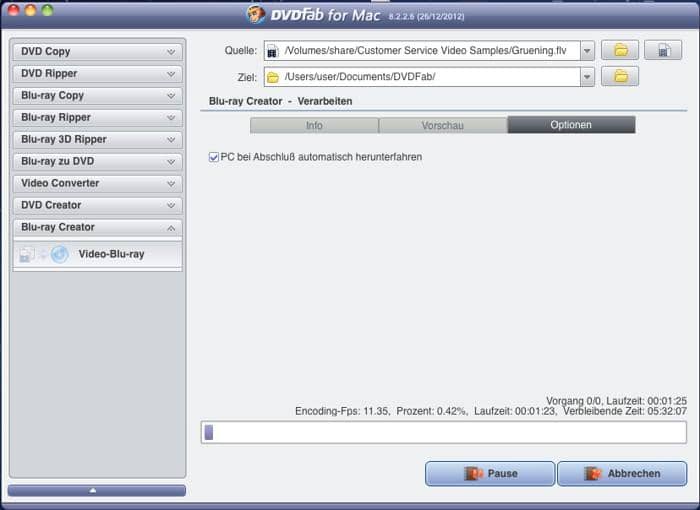This screenshot has height=510, width=700.
Task: Browse source folder next to Quelle field
Action: [620, 50]
